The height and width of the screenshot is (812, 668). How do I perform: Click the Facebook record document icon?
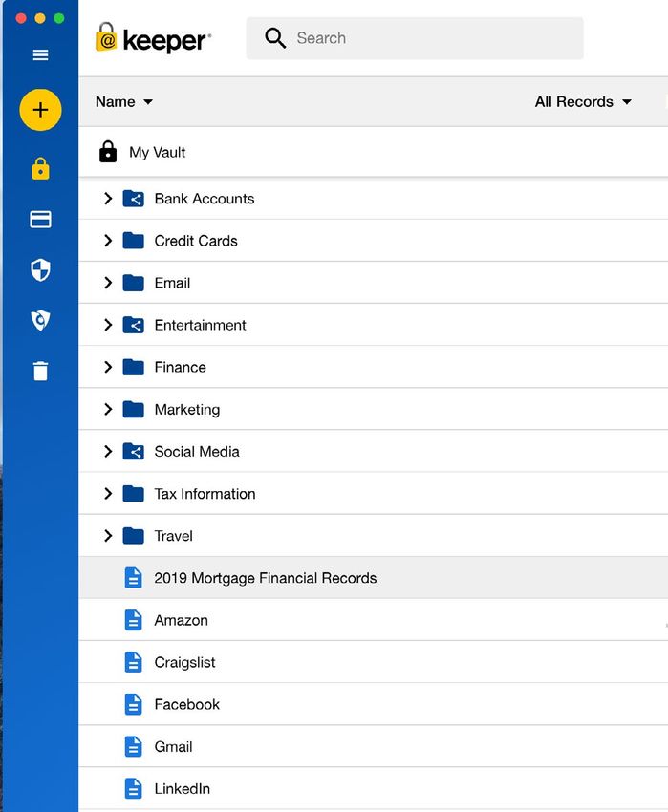click(x=133, y=704)
